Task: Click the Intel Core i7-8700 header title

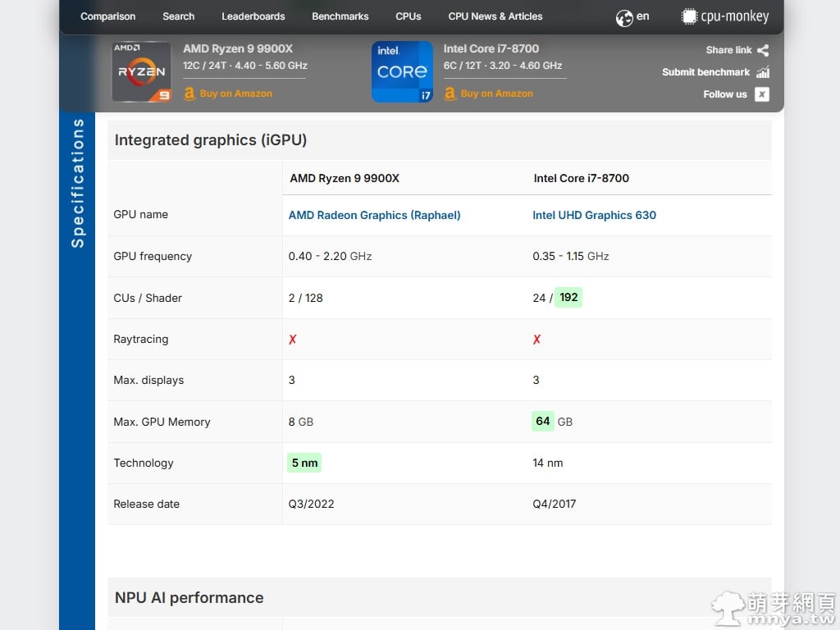Action: coord(491,48)
